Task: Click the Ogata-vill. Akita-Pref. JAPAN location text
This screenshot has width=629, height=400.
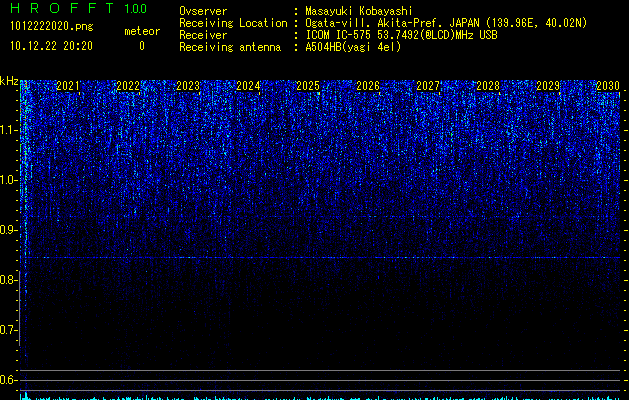Action: click(446, 23)
